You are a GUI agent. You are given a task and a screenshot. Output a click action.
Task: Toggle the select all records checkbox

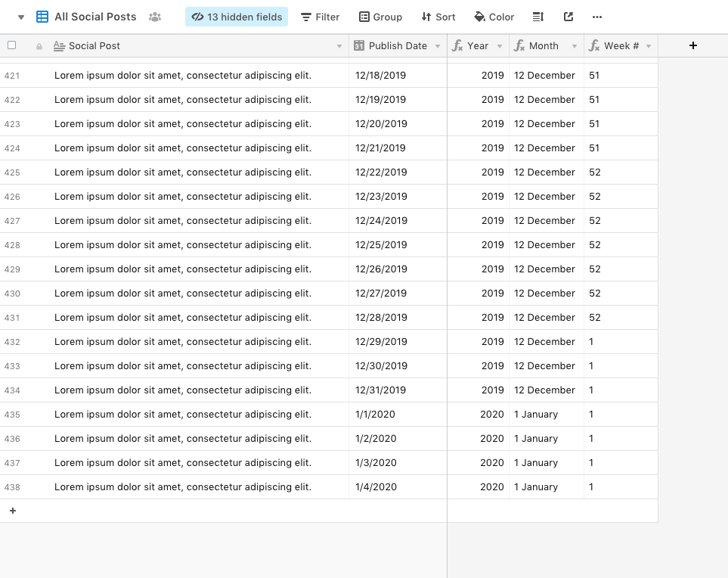(12, 45)
